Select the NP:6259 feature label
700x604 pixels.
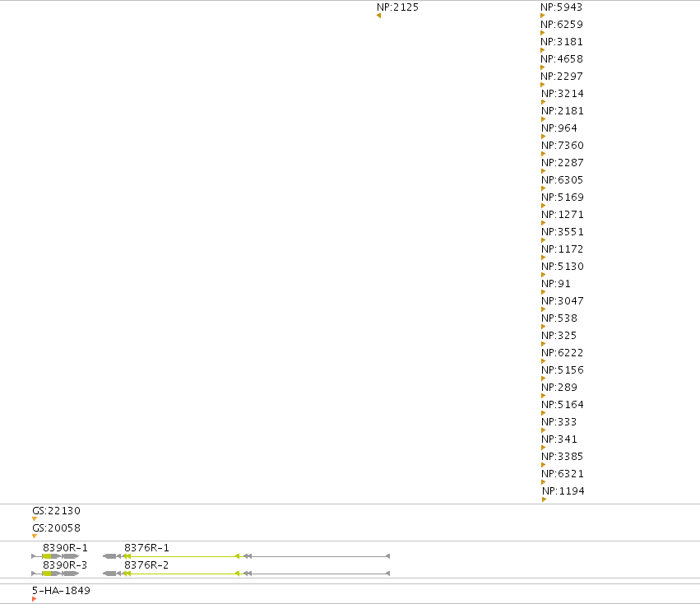point(562,25)
